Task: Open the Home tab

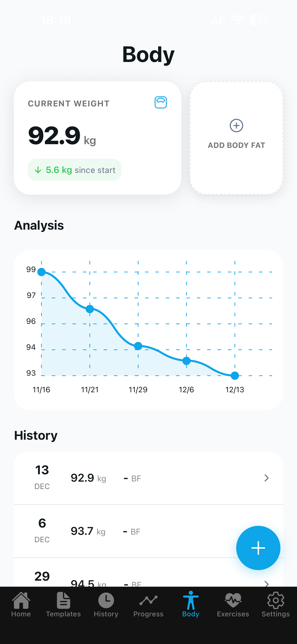Action: tap(21, 604)
